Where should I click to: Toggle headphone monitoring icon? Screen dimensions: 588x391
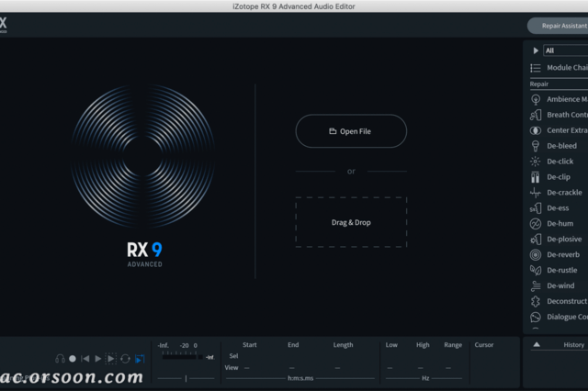click(60, 359)
